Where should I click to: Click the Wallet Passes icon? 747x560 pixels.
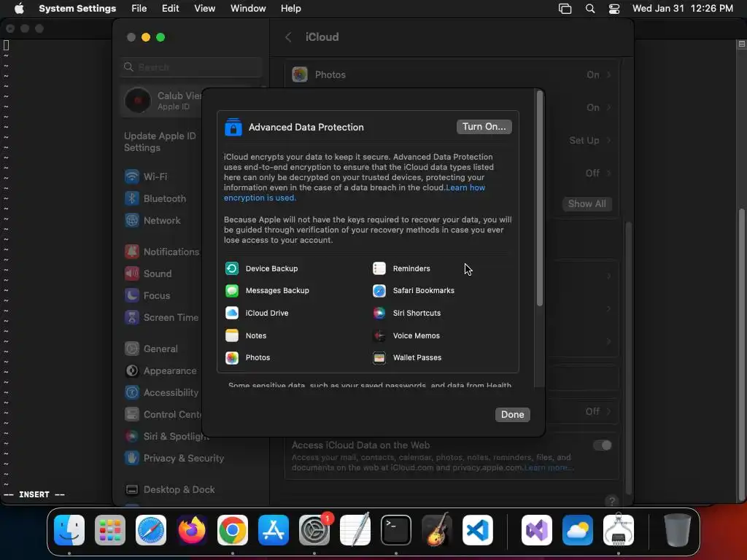click(379, 357)
